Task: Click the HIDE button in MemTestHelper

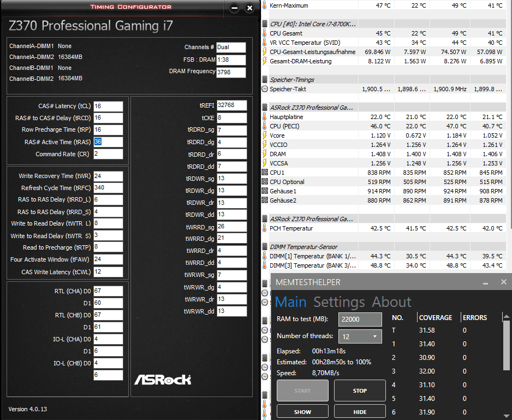Action: [x=360, y=412]
